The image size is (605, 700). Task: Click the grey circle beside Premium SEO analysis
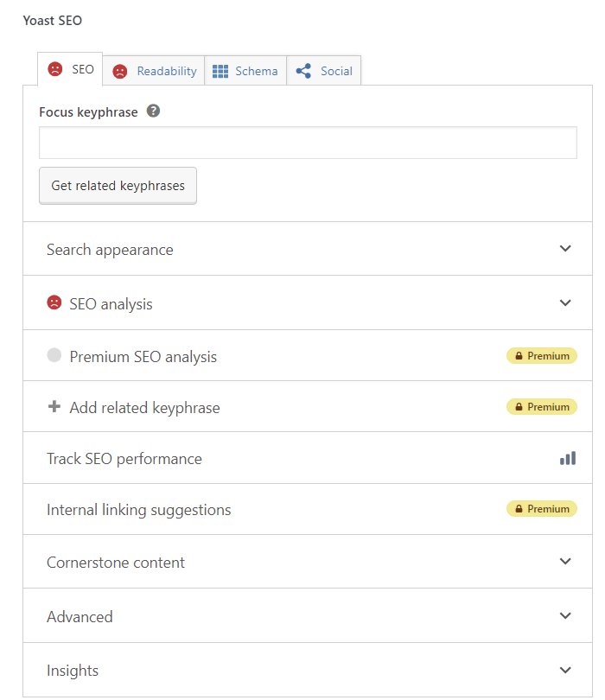coord(54,355)
